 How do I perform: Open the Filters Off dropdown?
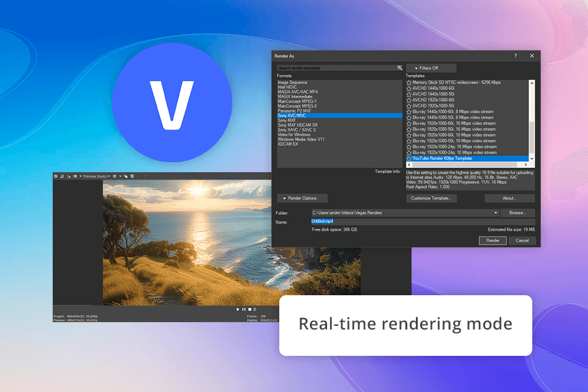pyautogui.click(x=431, y=68)
